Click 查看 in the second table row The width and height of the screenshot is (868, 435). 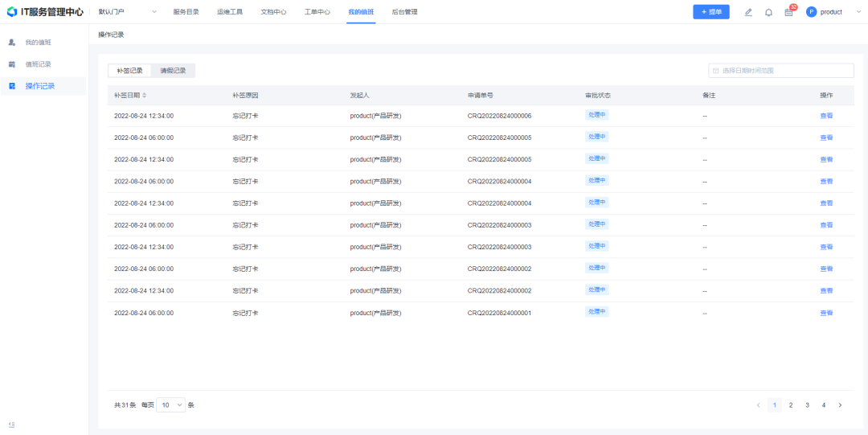[826, 137]
